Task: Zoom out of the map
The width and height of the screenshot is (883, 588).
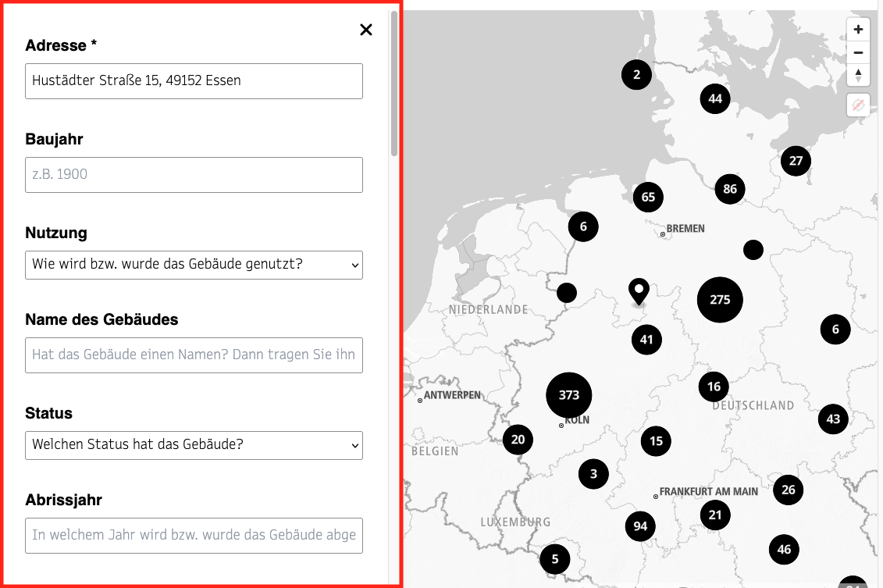Action: [858, 52]
